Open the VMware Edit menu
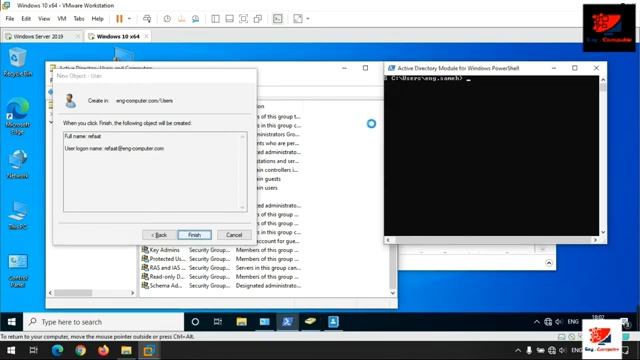640x360 pixels. (26, 19)
